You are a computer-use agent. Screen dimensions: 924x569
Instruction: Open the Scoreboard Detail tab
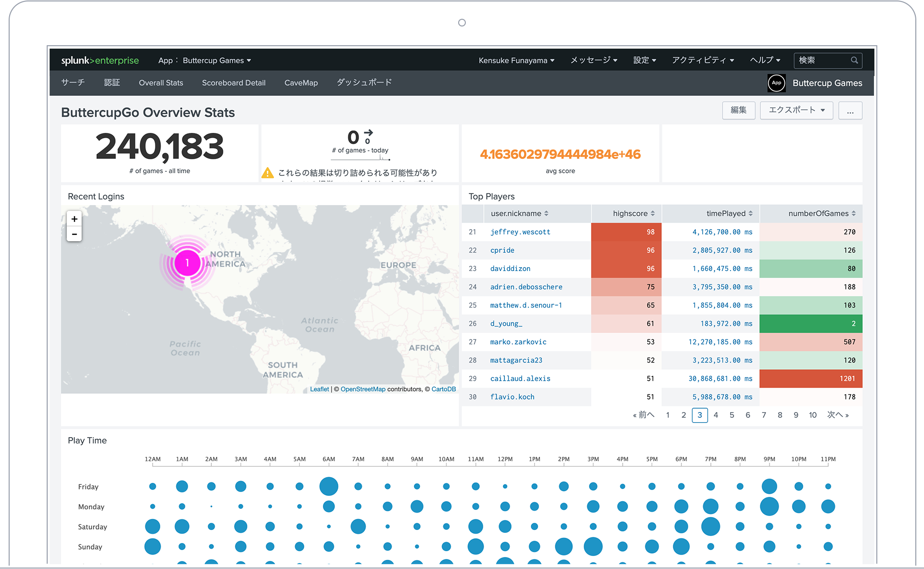click(x=234, y=83)
